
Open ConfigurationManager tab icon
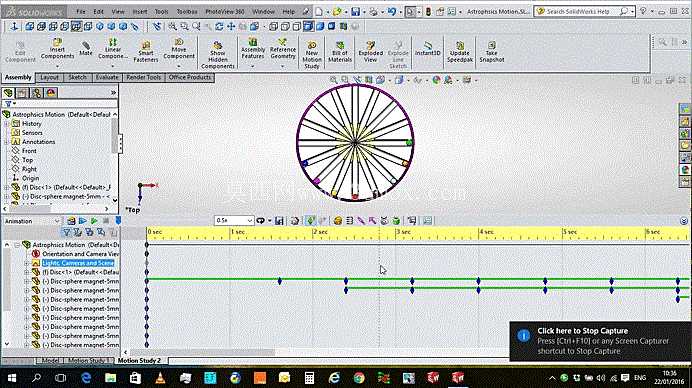point(37,93)
